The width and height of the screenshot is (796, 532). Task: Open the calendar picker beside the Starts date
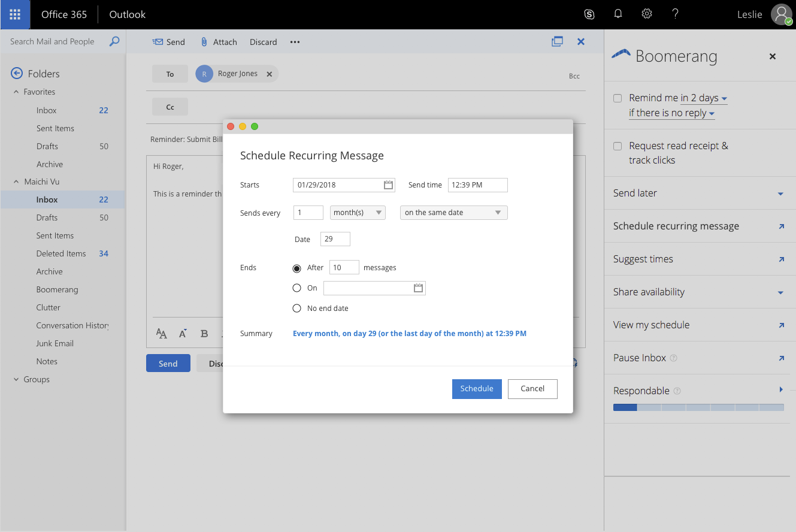tap(388, 185)
